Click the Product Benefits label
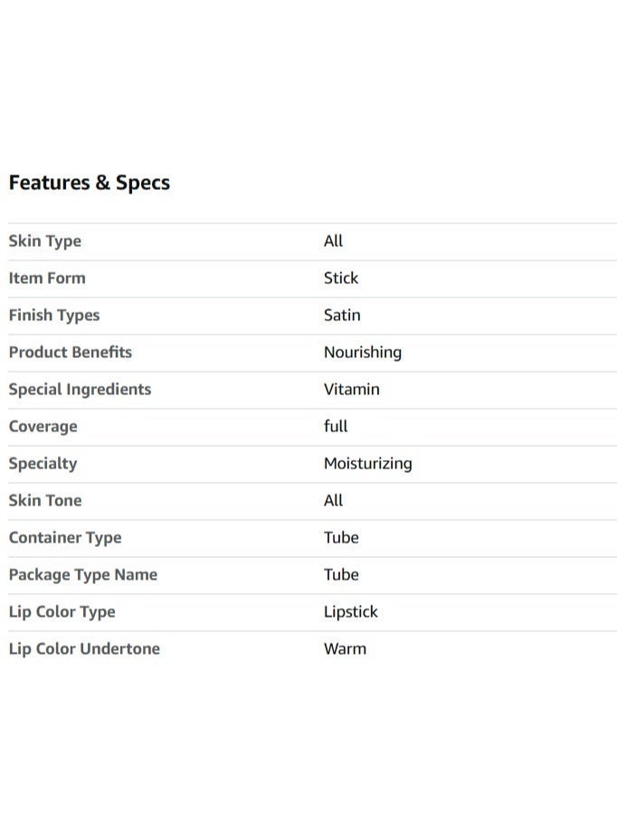Image resolution: width=617 pixels, height=840 pixels. click(x=71, y=352)
